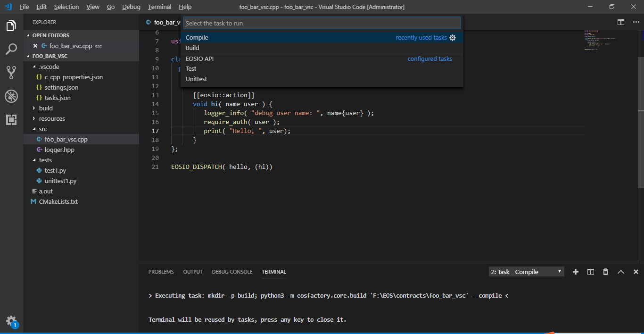Collapse the tests folder
Image resolution: width=644 pixels, height=334 pixels.
pos(34,160)
